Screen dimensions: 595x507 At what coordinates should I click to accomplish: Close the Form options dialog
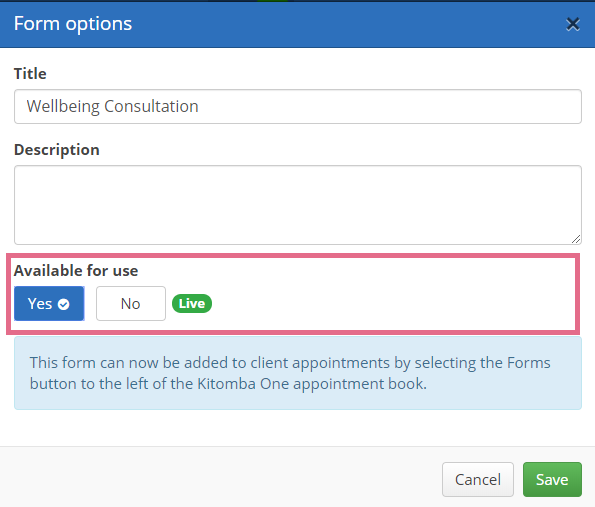[573, 24]
